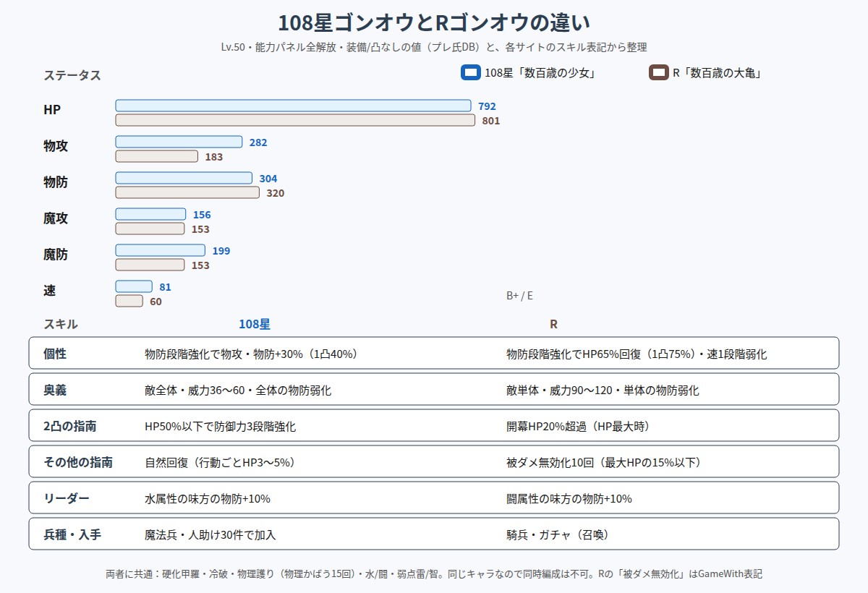Click the brown 魔攻 bar
Screen dimensions: 868x593
pos(150,229)
